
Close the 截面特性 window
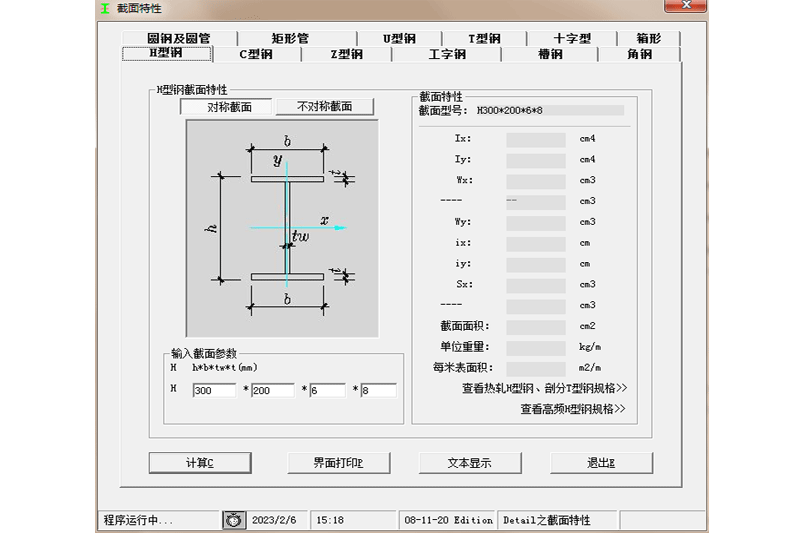(x=685, y=5)
